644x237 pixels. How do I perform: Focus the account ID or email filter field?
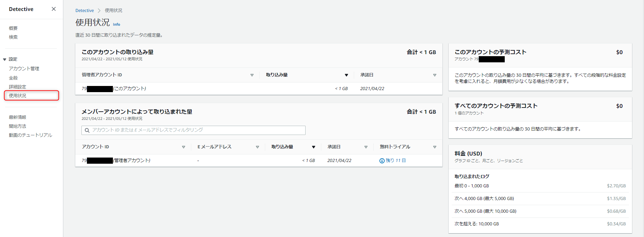point(195,130)
